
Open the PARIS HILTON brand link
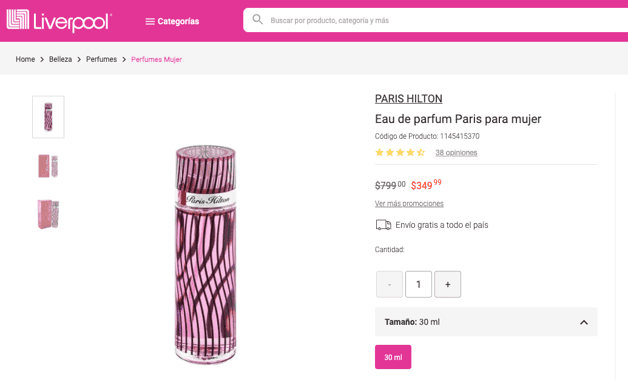(x=409, y=99)
